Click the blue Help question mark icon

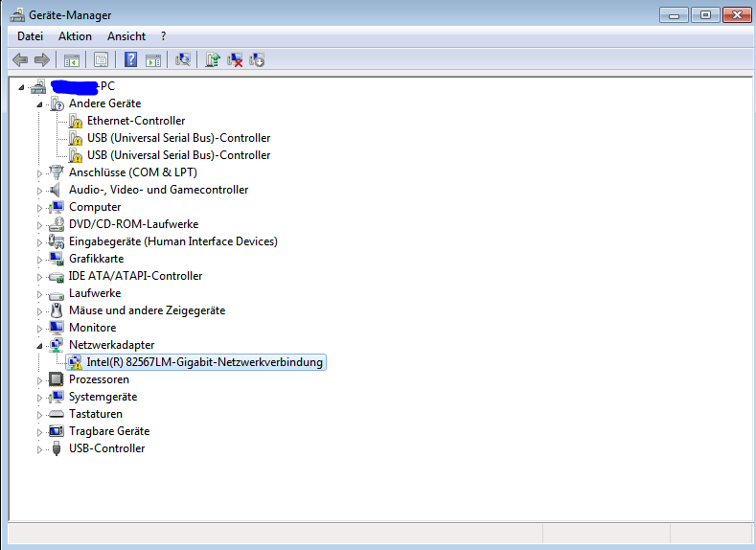(130, 59)
